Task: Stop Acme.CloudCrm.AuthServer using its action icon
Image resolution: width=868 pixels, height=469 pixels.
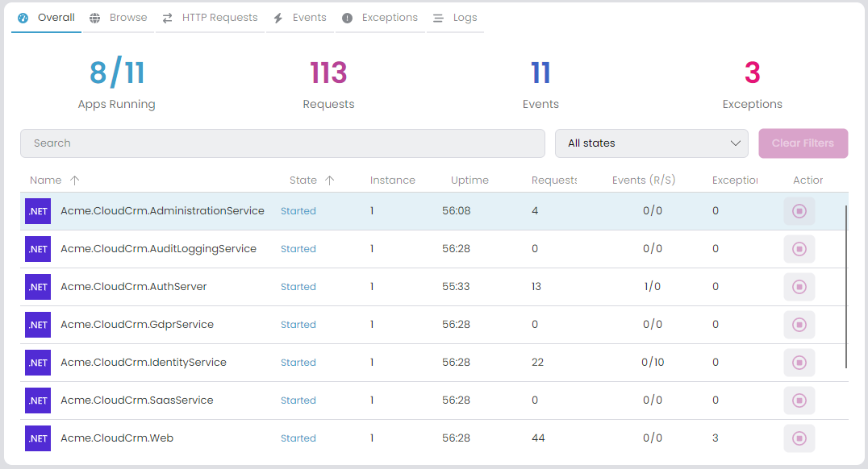Action: point(799,286)
